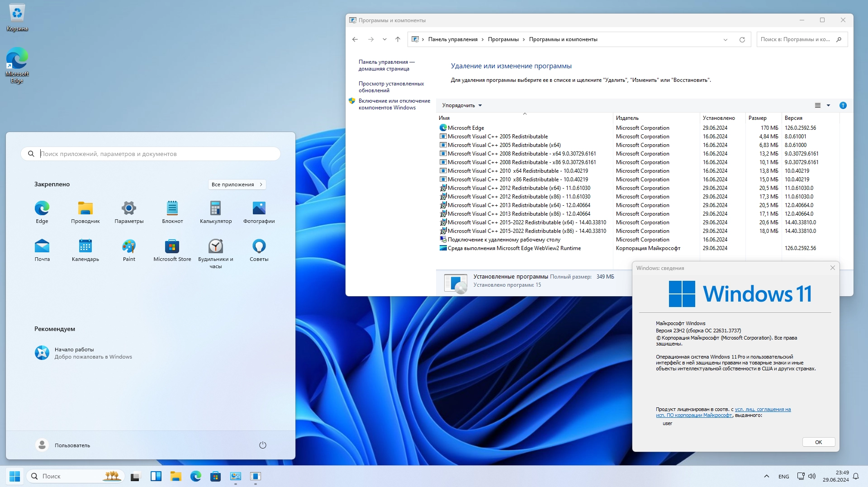Open the Фотографии app icon
This screenshot has width=868, height=487.
pyautogui.click(x=259, y=208)
